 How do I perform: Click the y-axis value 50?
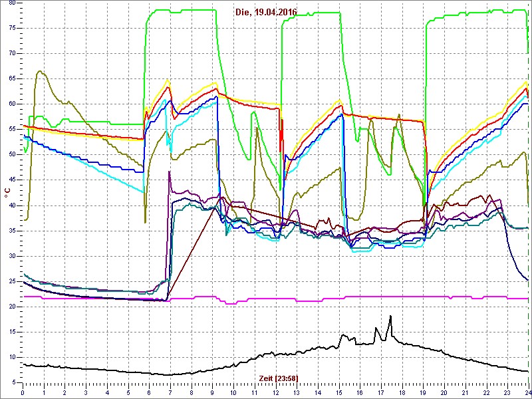coord(12,155)
